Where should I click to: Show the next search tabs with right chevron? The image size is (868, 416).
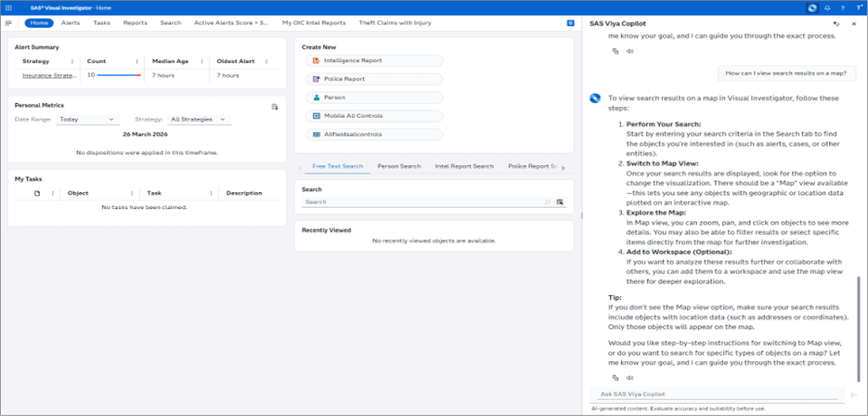coord(563,168)
